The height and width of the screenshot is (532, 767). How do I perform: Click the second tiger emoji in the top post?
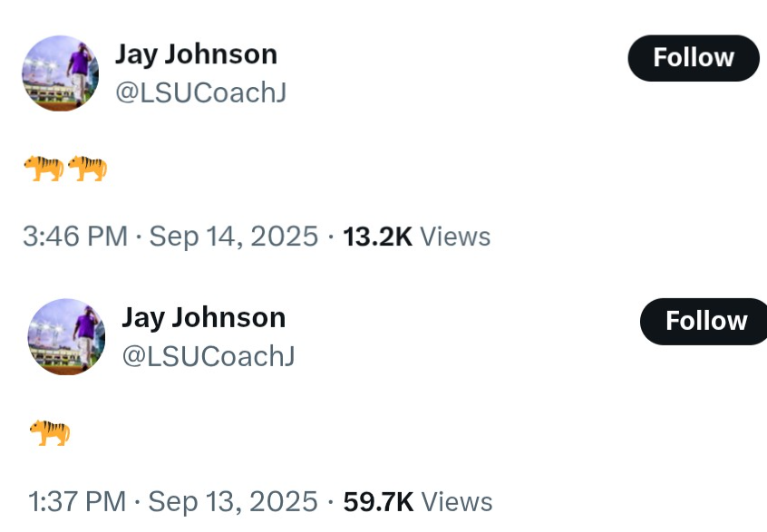point(87,168)
